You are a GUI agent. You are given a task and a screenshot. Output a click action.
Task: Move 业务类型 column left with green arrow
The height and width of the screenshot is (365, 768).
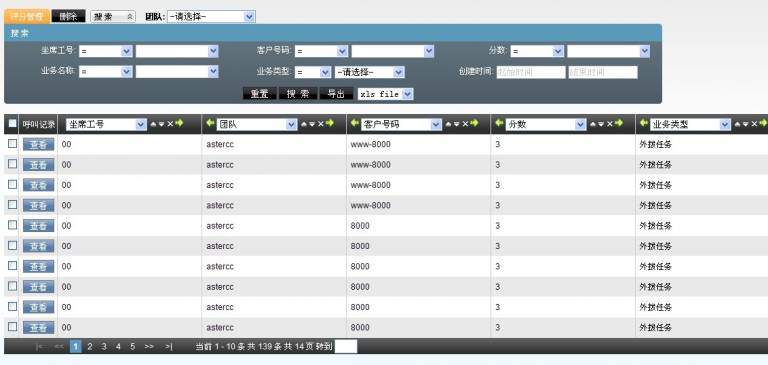[644, 123]
